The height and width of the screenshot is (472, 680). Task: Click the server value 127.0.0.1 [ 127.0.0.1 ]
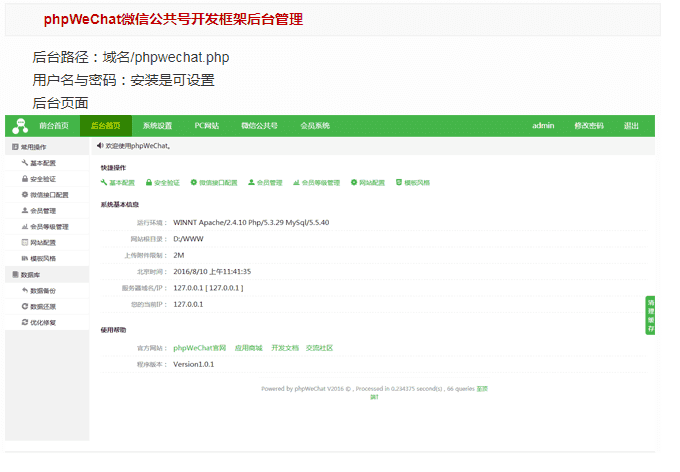click(x=208, y=288)
